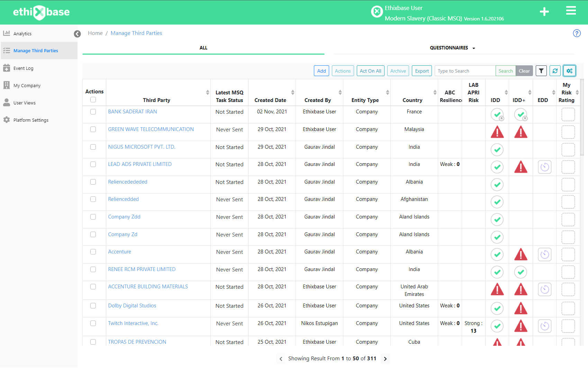588x371 pixels.
Task: Open the hamburger menu top right
Action: [571, 10]
